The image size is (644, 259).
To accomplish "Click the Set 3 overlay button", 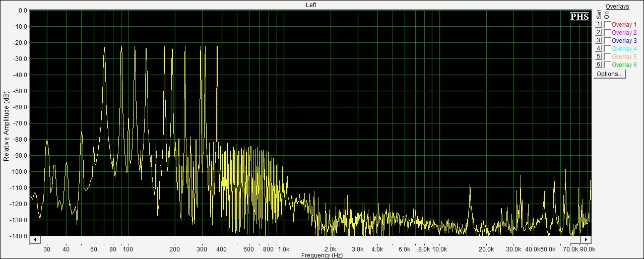I will (599, 41).
